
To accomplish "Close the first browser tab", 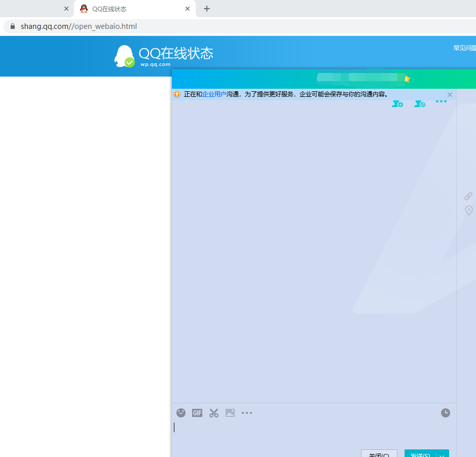I will pyautogui.click(x=66, y=9).
